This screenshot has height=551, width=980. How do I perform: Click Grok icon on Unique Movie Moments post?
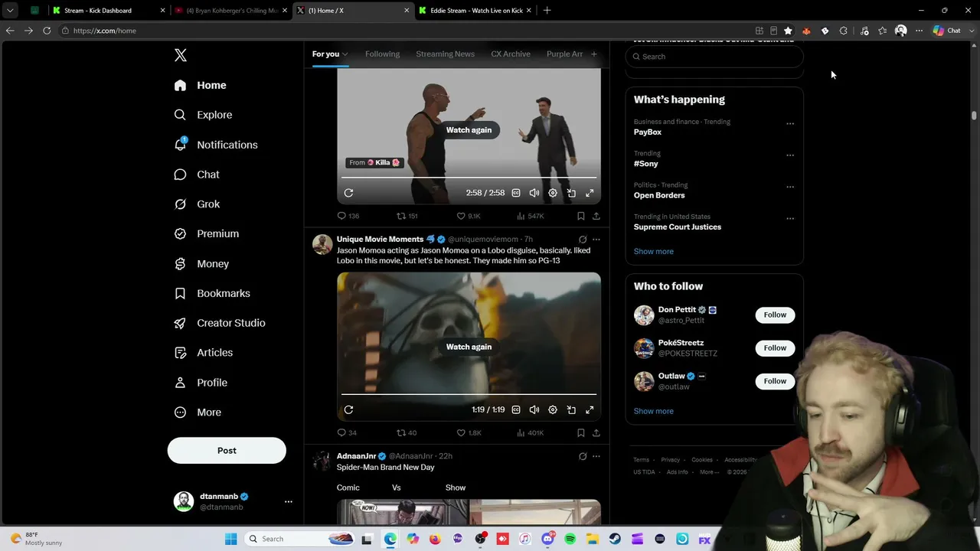click(x=583, y=240)
